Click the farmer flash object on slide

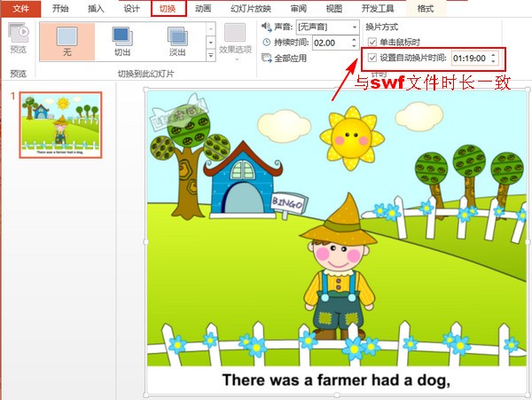tap(337, 241)
